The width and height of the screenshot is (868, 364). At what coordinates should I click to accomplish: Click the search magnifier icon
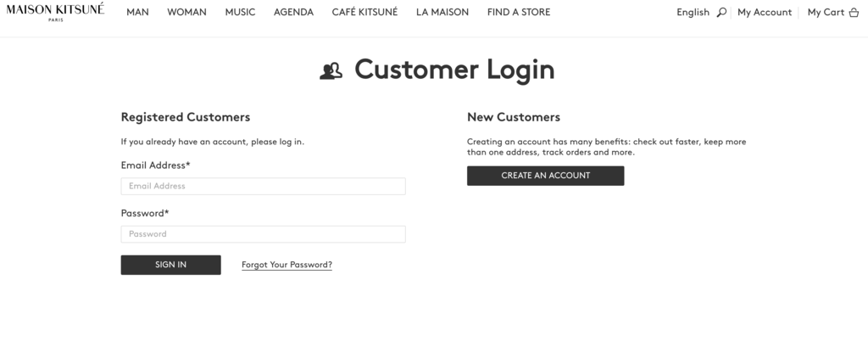click(x=721, y=12)
